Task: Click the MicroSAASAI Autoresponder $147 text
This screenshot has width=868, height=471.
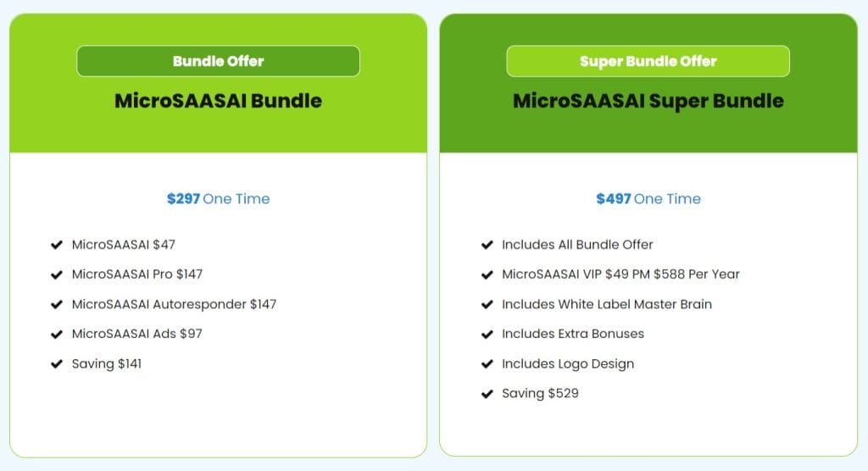Action: (x=174, y=304)
